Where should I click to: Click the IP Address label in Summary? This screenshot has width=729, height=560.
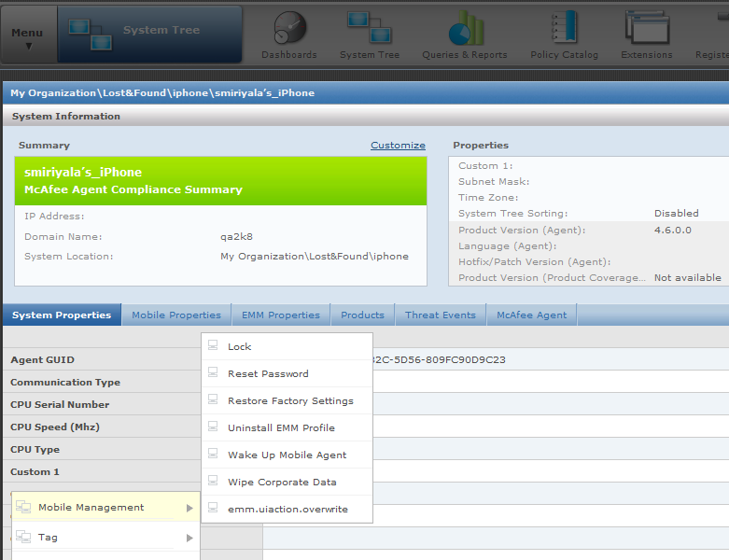pyautogui.click(x=54, y=217)
